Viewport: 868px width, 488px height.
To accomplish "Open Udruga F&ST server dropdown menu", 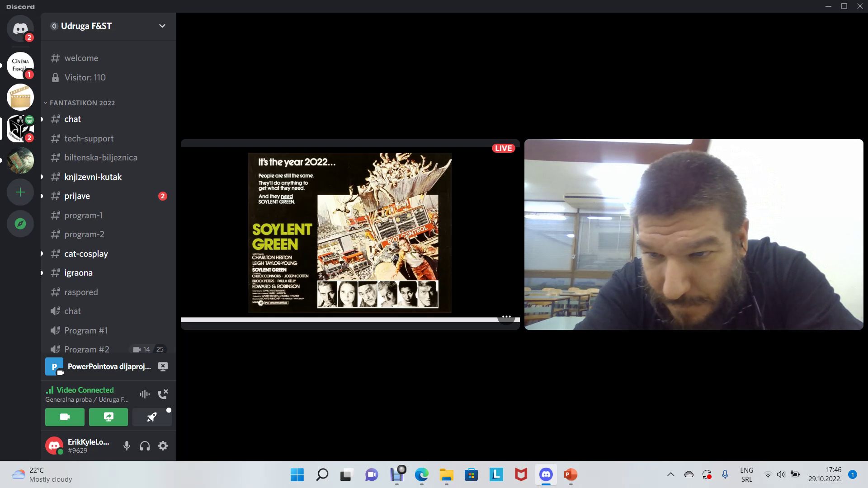I will (162, 26).
